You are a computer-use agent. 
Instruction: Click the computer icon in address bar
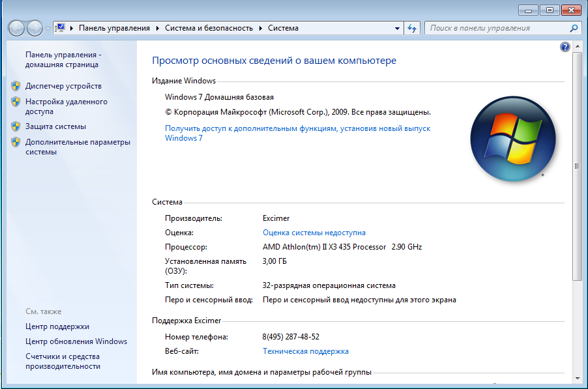61,28
